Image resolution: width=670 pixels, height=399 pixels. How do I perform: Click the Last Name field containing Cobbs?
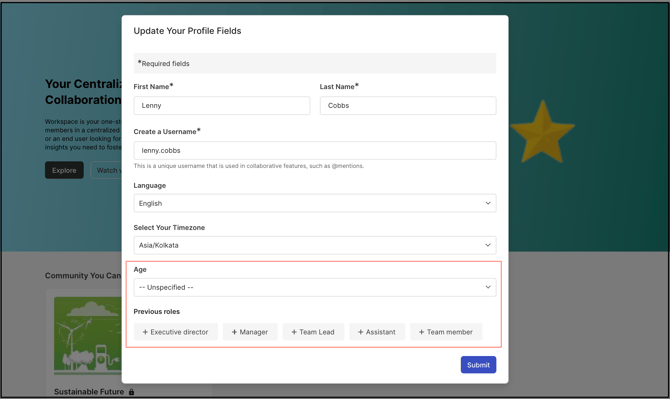[408, 106]
